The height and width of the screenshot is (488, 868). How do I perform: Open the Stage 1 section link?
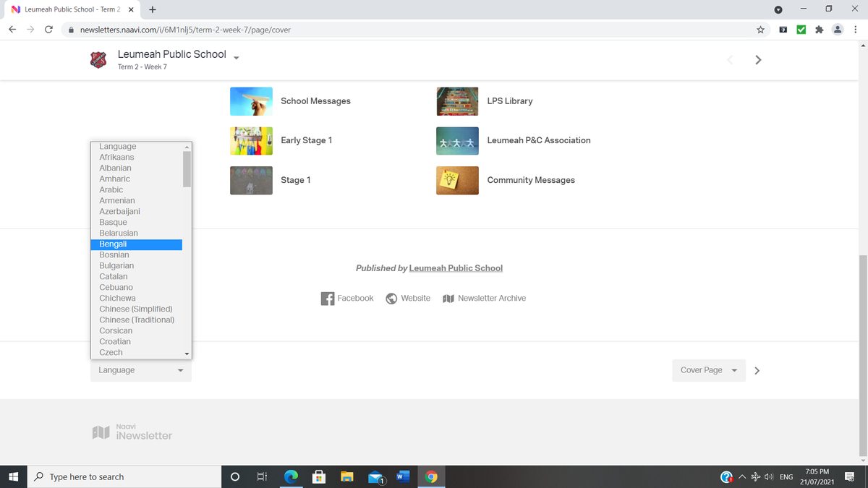[296, 180]
